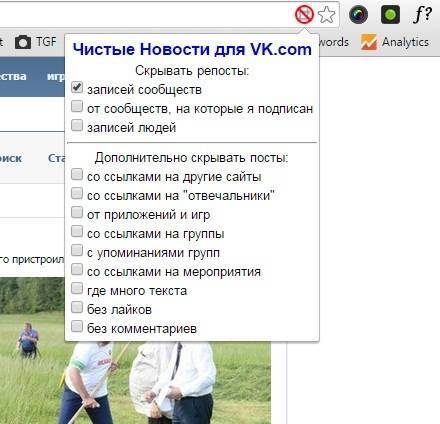Uncheck 'записей сообществ' checkbox
The width and height of the screenshot is (440, 424).
(77, 88)
